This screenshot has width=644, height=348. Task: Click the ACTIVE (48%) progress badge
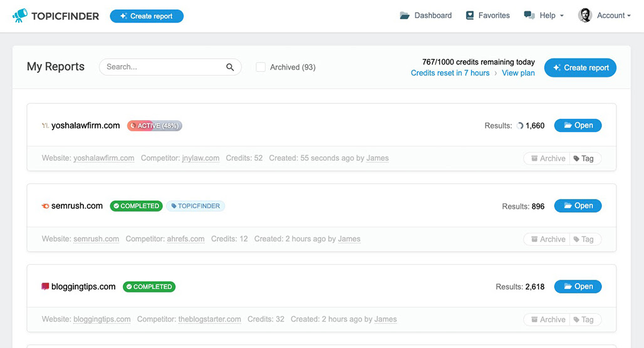155,126
